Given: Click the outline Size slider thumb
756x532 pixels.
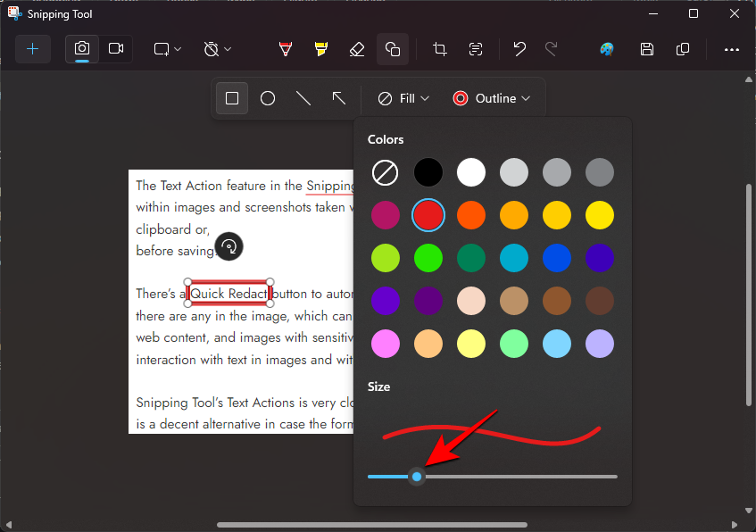Looking at the screenshot, I should tap(417, 477).
